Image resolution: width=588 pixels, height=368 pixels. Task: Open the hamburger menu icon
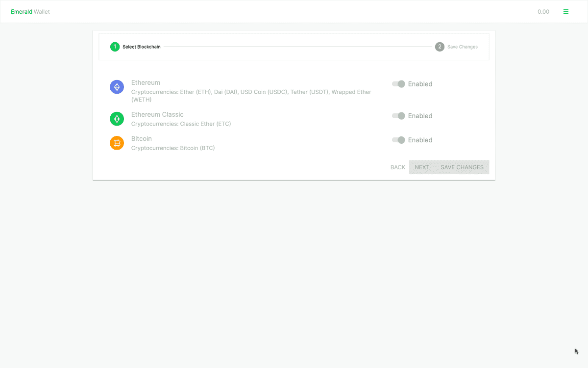(566, 12)
